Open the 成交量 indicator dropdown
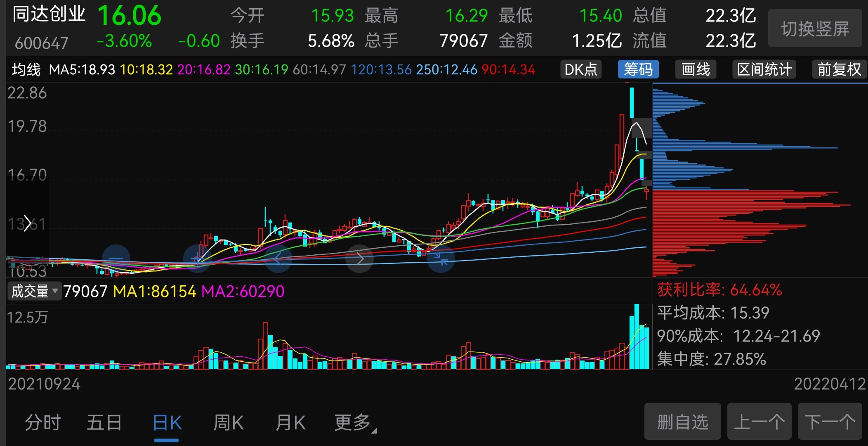 [x=35, y=291]
